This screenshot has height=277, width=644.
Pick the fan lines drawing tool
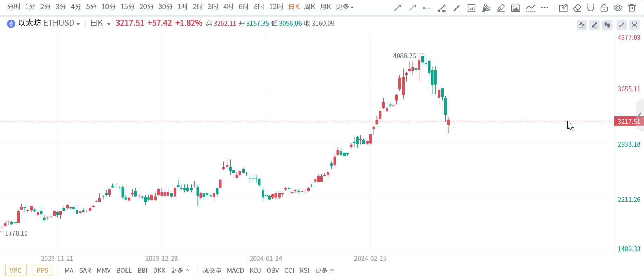pos(486,8)
